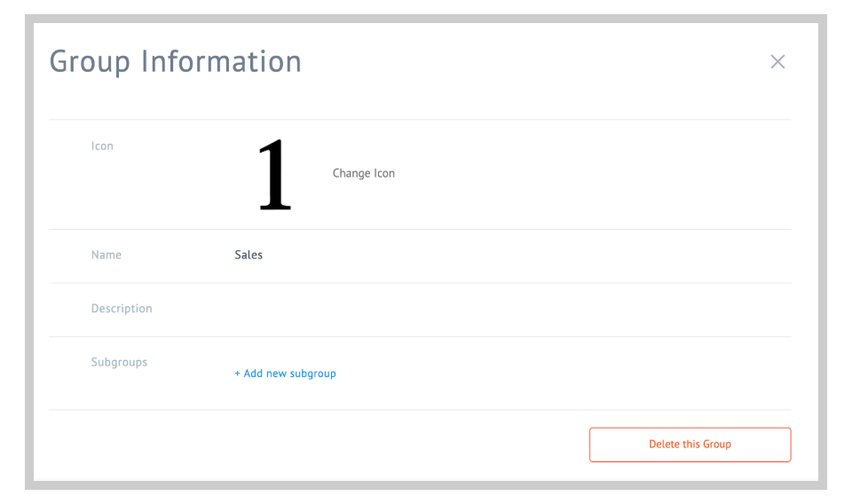Select the Description row label
The image size is (852, 504).
point(122,309)
